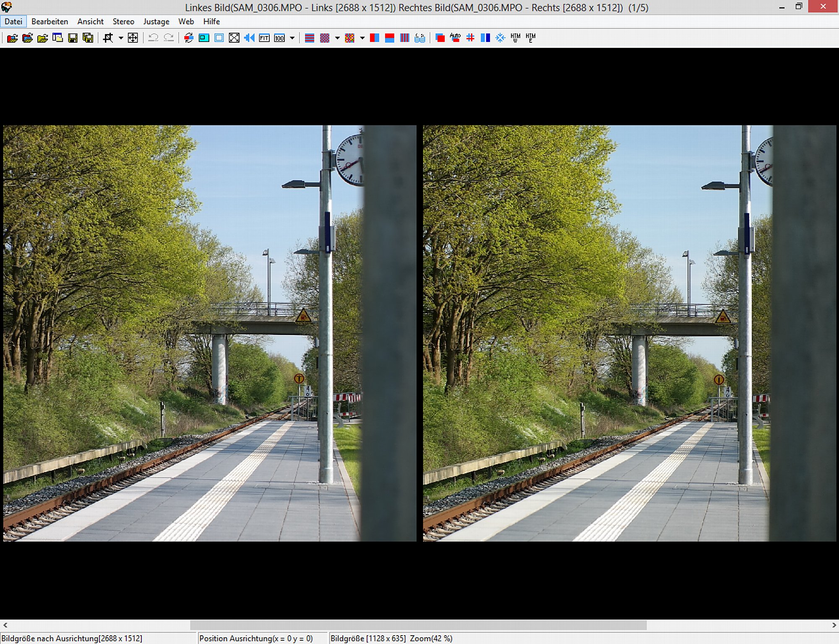Screen dimensions: 839x644
Task: Open the Datei menu button
Action: point(13,21)
